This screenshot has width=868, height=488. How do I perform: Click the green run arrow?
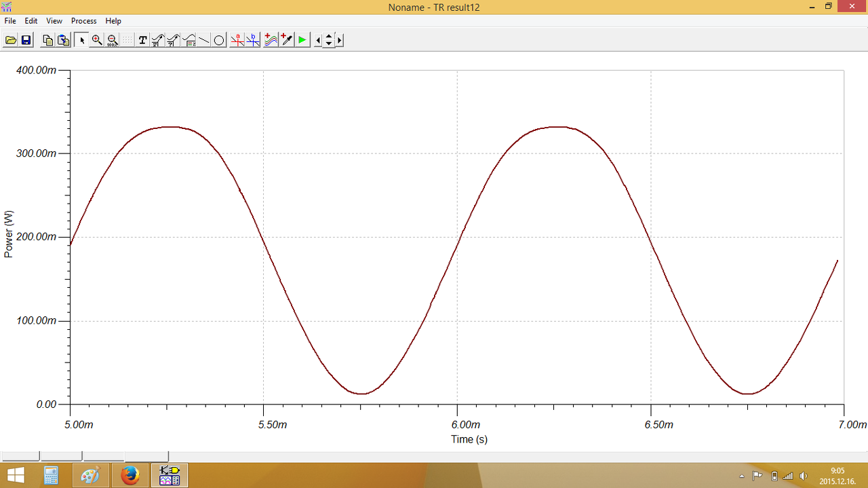tap(302, 40)
